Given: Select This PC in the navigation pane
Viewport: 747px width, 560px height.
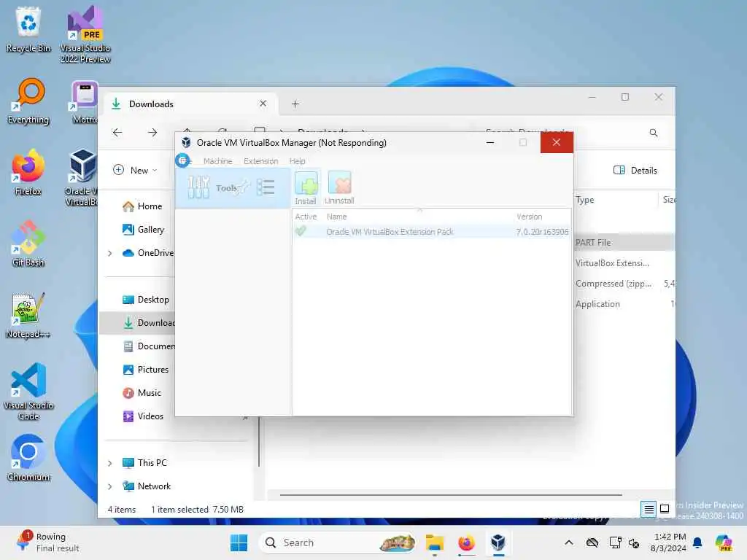Looking at the screenshot, I should pyautogui.click(x=144, y=463).
